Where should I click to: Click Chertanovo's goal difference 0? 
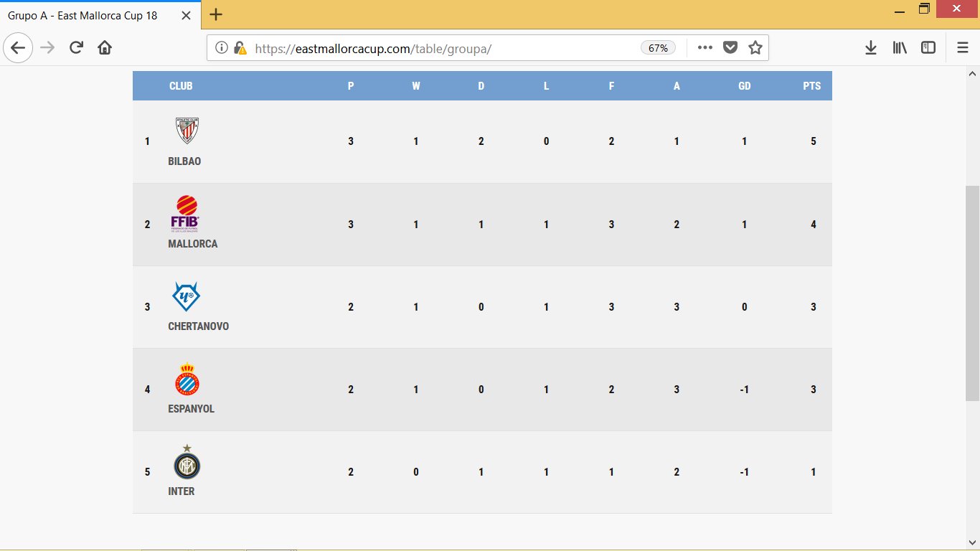[745, 307]
